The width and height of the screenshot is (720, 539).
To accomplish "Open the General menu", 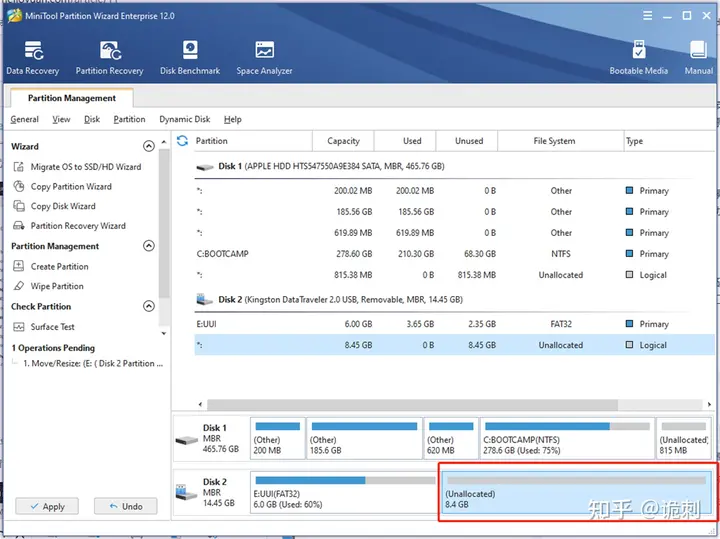I will pos(24,119).
